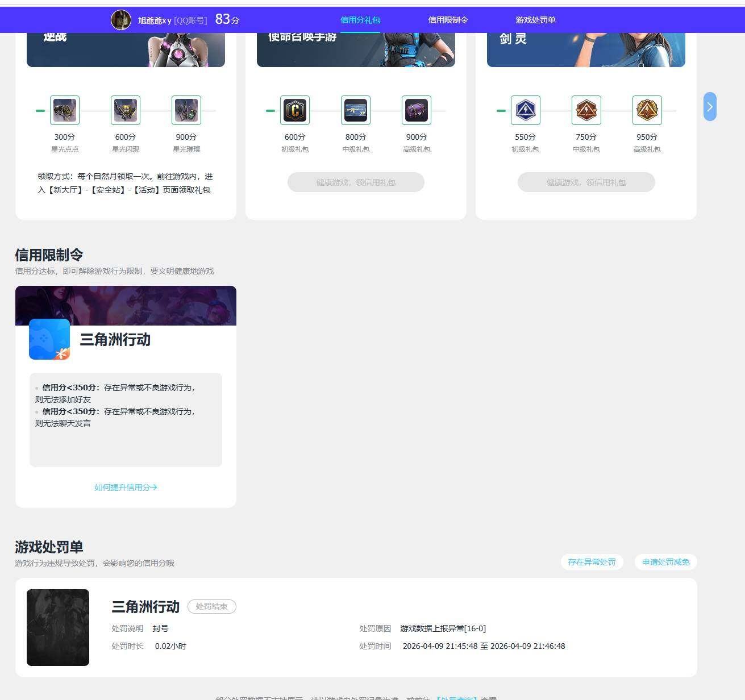Click the 300分 星光点点 reward icon

65,110
